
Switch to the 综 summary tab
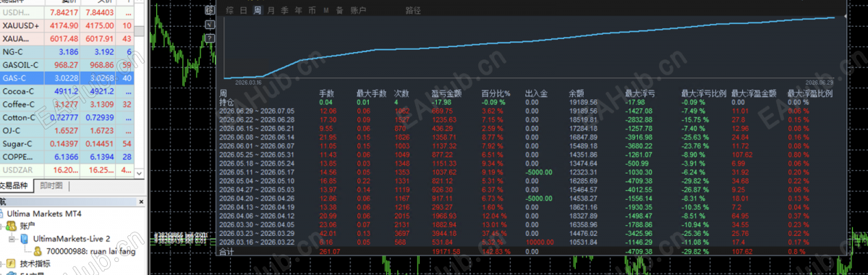(x=229, y=10)
